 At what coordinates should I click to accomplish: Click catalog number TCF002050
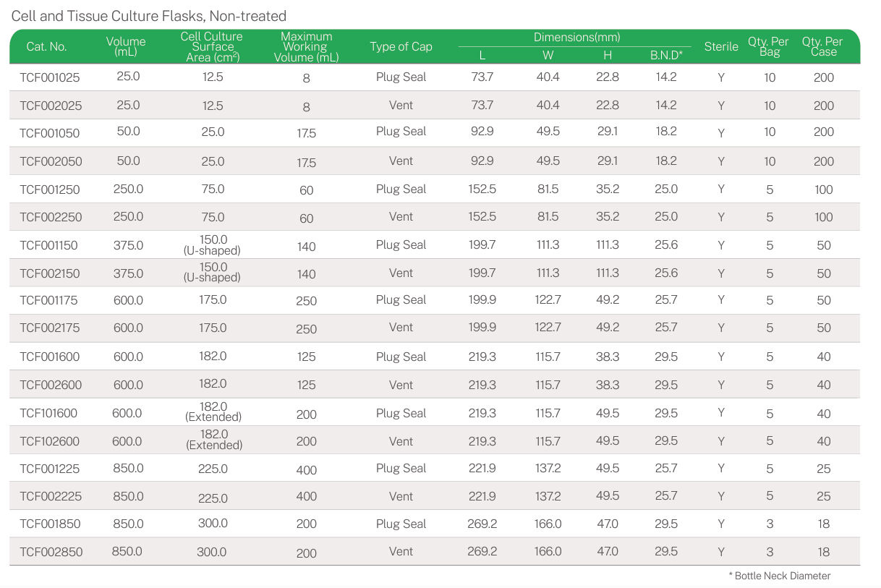pos(51,161)
